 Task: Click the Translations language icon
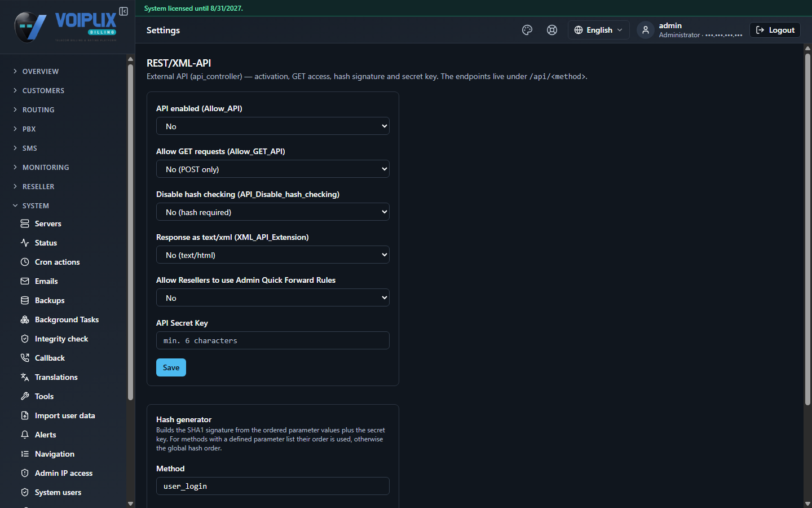click(x=25, y=377)
